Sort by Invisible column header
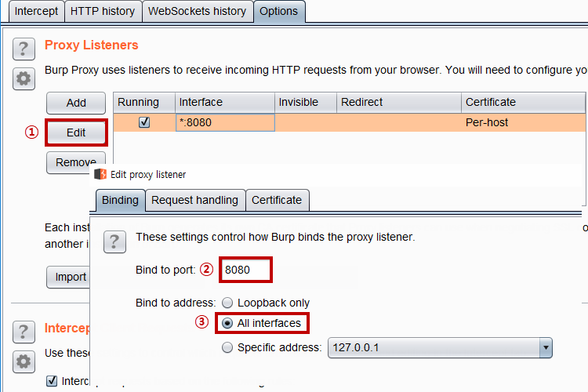Screen dimensions: 588x392 point(306,103)
